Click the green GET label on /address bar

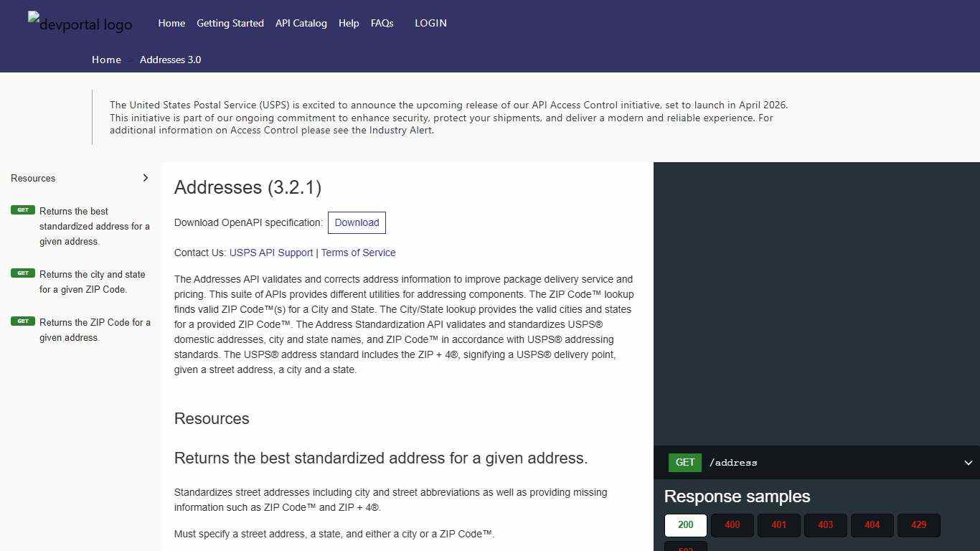(684, 462)
